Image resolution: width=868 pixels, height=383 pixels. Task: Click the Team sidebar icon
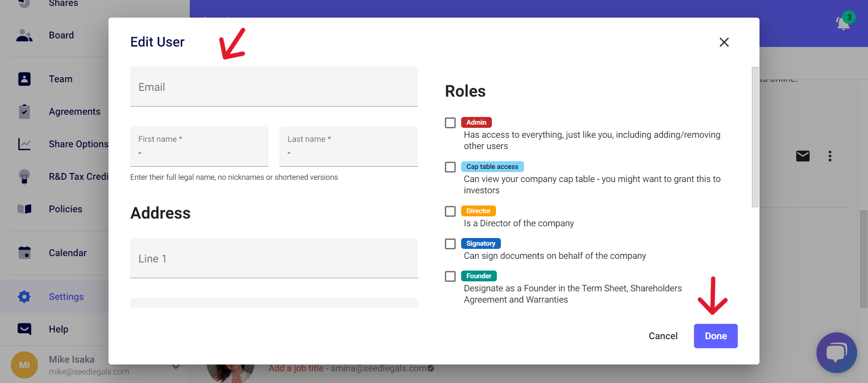click(x=24, y=79)
